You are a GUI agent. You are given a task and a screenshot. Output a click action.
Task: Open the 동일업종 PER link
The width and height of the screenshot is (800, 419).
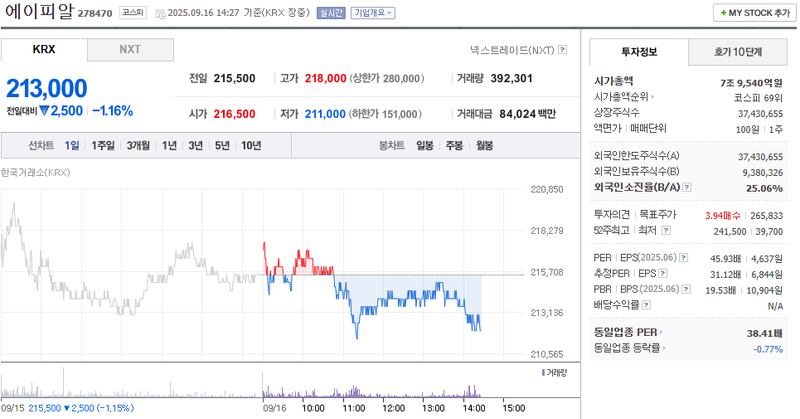coord(628,332)
